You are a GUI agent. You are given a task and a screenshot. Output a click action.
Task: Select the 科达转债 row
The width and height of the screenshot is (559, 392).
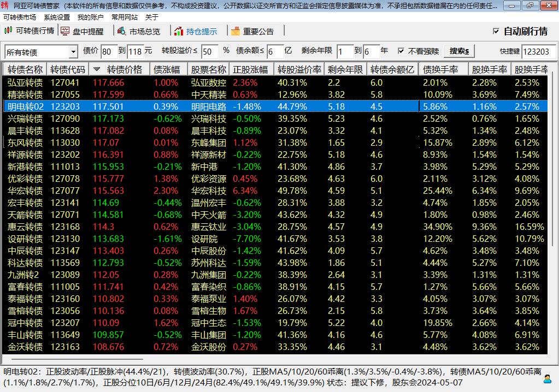tap(275, 263)
